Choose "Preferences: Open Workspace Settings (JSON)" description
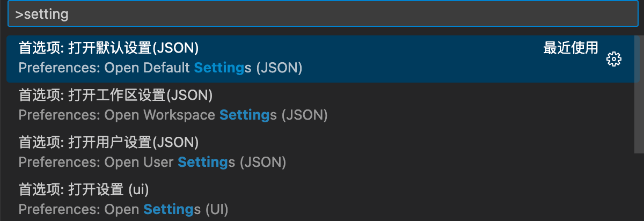This screenshot has width=644, height=221. coord(173,115)
